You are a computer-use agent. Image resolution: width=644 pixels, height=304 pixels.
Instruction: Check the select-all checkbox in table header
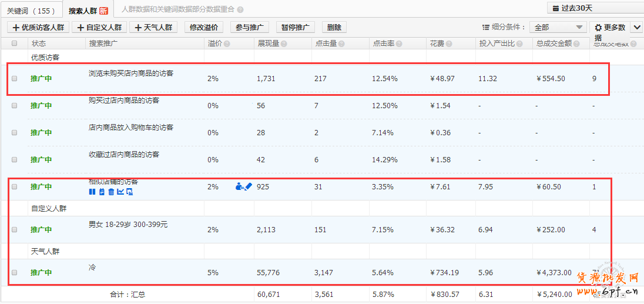point(15,44)
